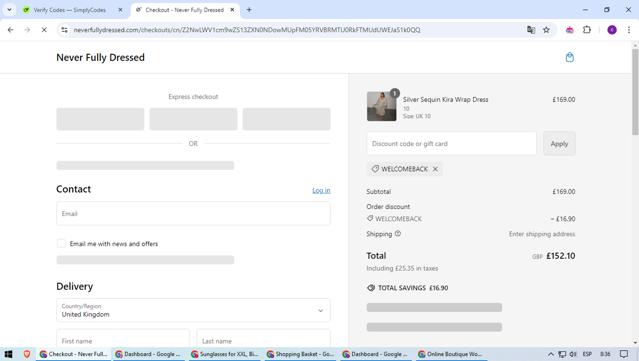Focus the Discount code or gift card field

coord(452,143)
